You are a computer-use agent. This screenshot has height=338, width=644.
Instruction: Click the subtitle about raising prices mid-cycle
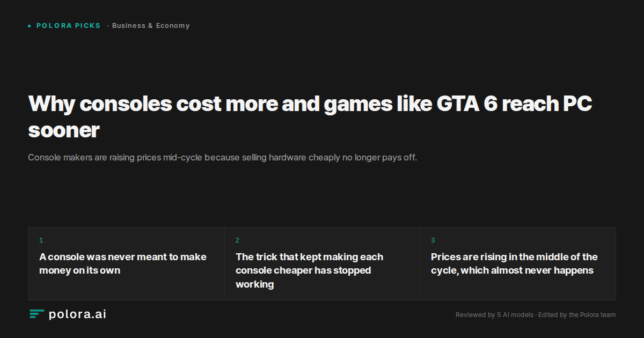coord(222,158)
